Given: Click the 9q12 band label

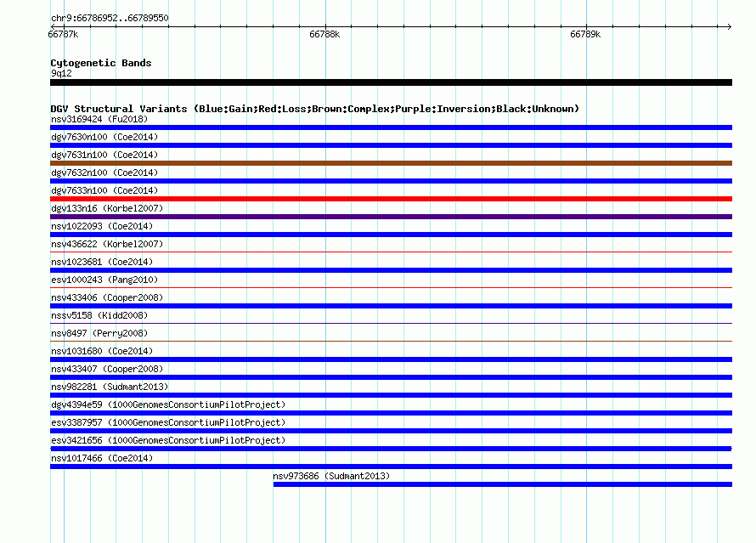Looking at the screenshot, I should coord(61,73).
